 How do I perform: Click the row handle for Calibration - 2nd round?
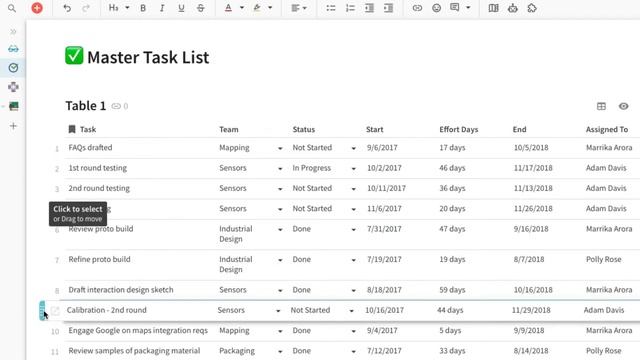coord(42,311)
